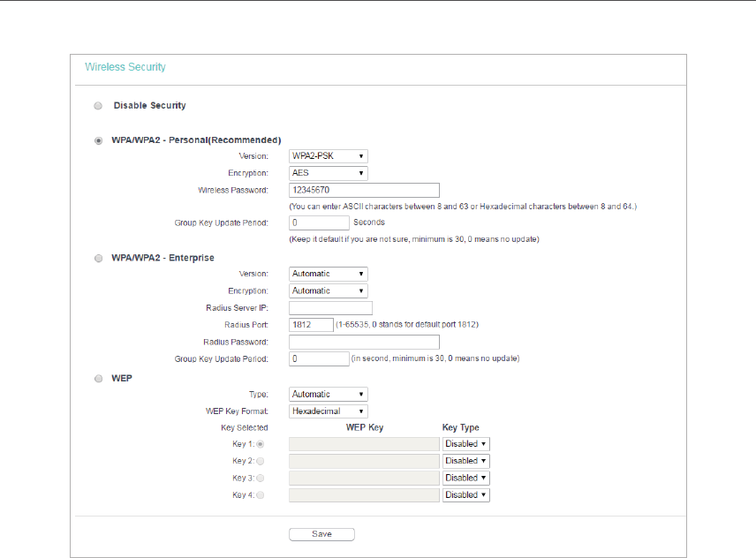Open Key 4 Key Type dropdown
This screenshot has width=756, height=558.
coord(465,495)
